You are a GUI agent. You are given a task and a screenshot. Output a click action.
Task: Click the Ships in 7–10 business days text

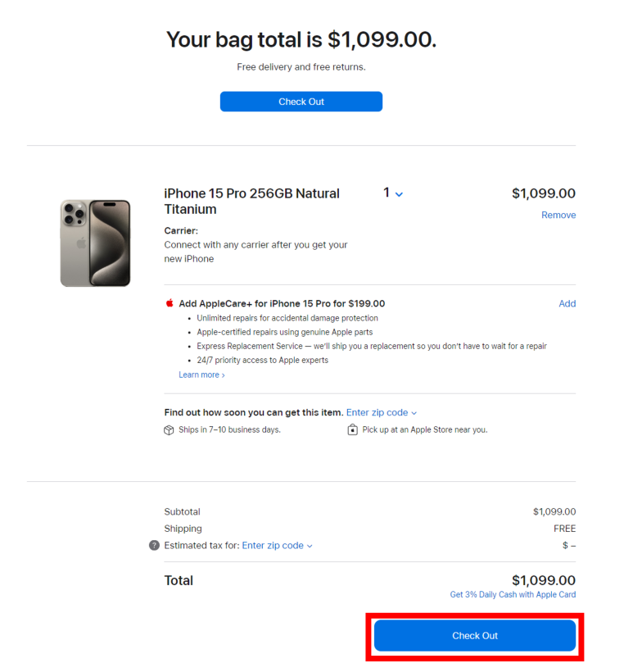click(x=229, y=430)
